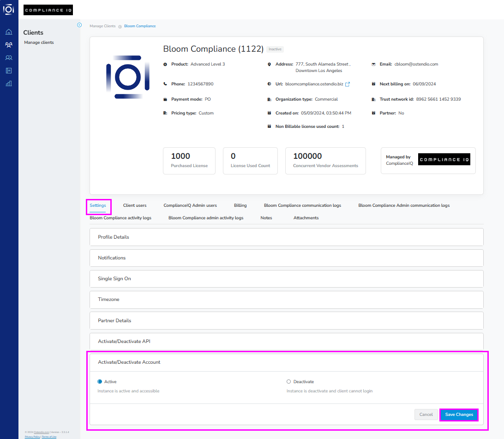Expand the Profile Details section
Image resolution: width=504 pixels, height=439 pixels.
[x=287, y=237]
